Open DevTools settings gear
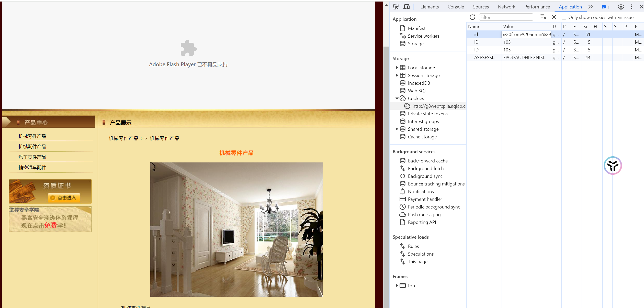The width and height of the screenshot is (644, 308). tap(621, 7)
